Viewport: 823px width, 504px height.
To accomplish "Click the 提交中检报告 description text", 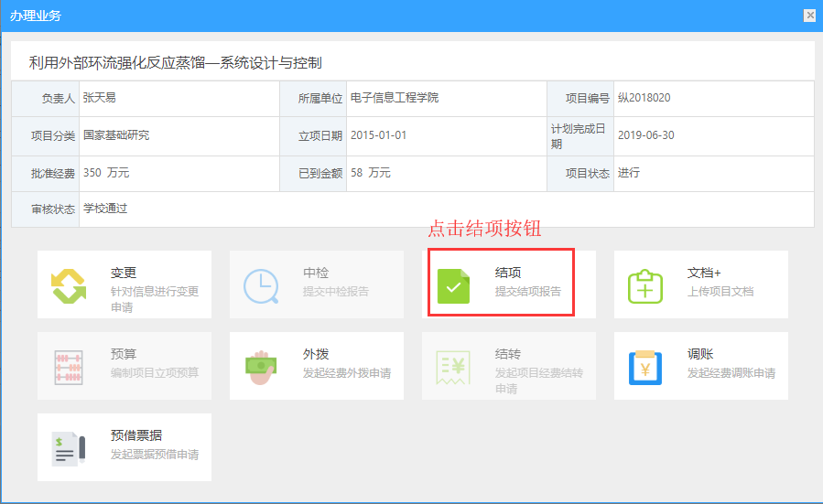I will point(336,292).
